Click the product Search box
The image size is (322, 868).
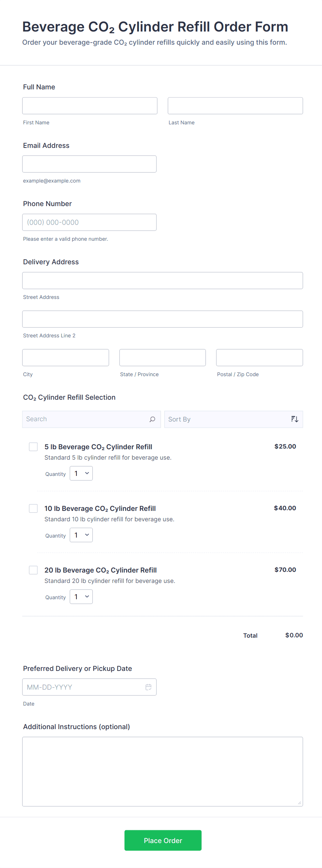click(x=87, y=419)
